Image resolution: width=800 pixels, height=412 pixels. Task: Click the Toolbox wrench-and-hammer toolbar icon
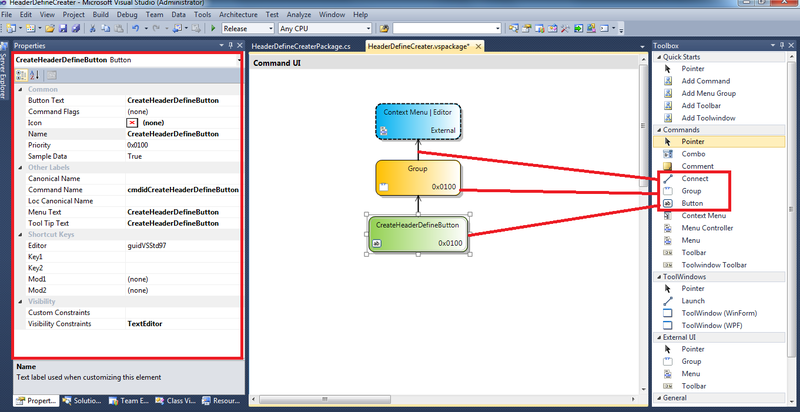click(x=565, y=29)
